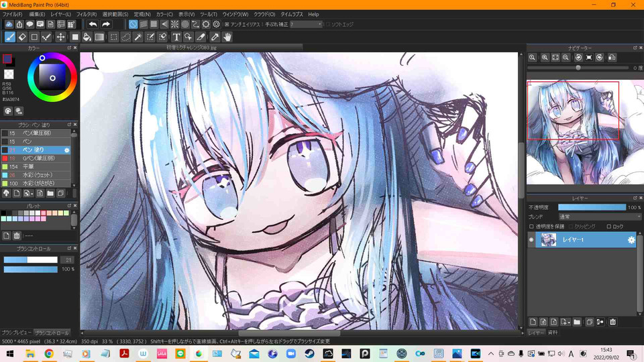Click the Redo arrow
Image resolution: width=644 pixels, height=362 pixels.
pyautogui.click(x=106, y=25)
